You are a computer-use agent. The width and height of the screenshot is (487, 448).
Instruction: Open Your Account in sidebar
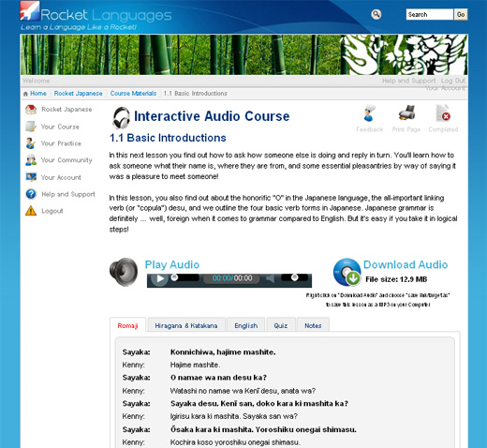tap(61, 177)
